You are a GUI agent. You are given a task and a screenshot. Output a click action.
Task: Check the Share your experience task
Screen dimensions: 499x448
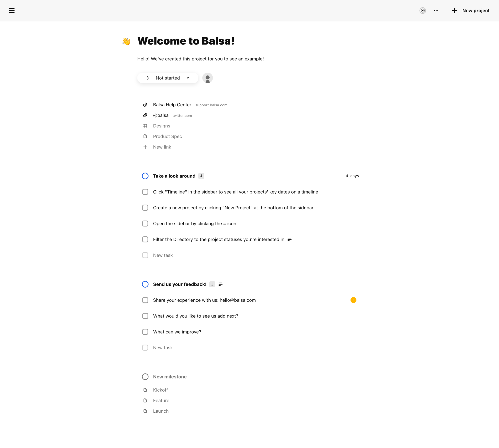[145, 300]
